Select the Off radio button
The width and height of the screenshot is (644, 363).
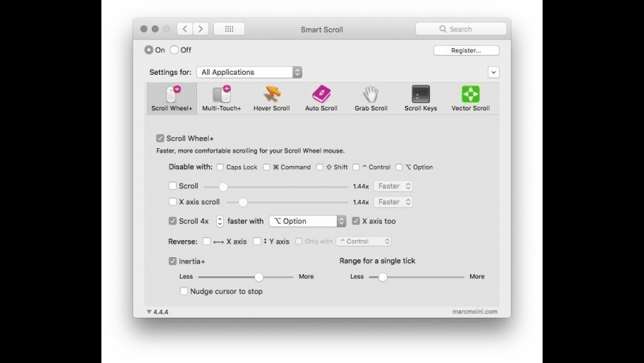(x=175, y=50)
